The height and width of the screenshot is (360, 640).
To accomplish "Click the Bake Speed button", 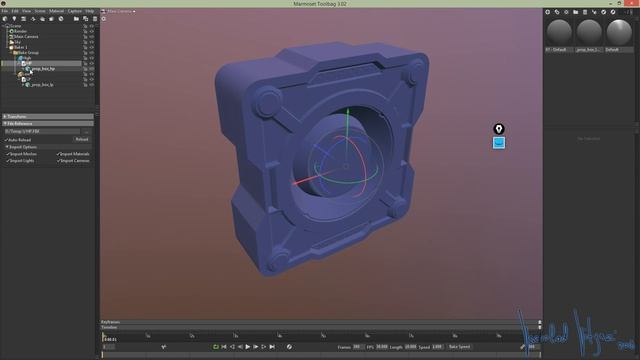I will pos(460,347).
